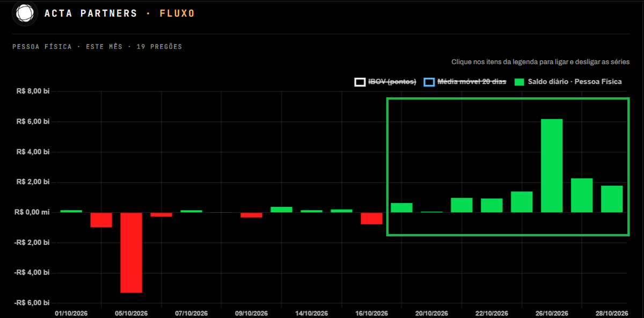Click the 16/10/2026 date label
644x318 pixels.
[372, 313]
